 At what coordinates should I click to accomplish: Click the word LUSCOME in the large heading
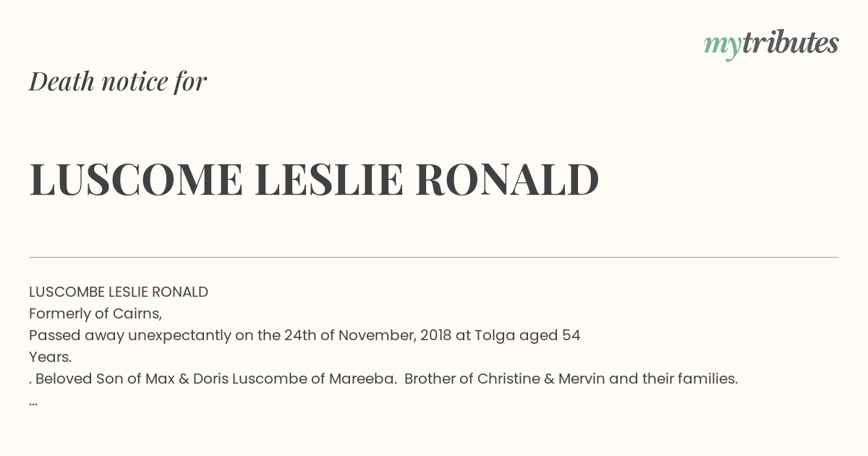click(x=136, y=180)
